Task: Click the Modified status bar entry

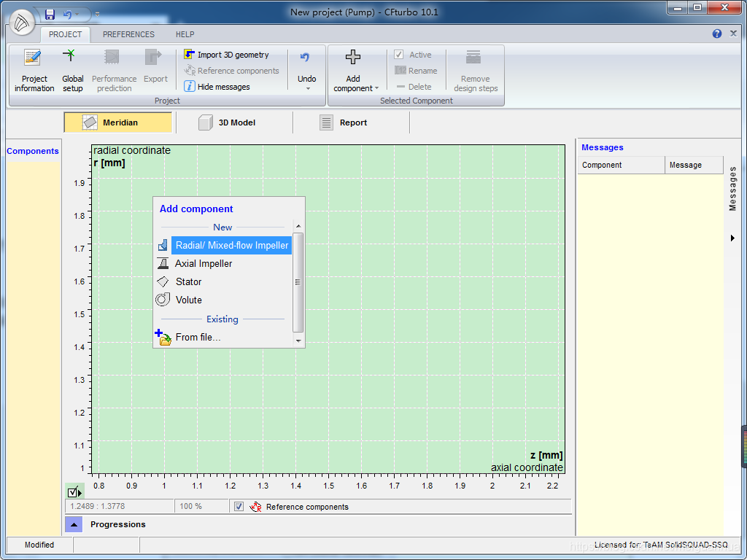Action: pos(39,545)
